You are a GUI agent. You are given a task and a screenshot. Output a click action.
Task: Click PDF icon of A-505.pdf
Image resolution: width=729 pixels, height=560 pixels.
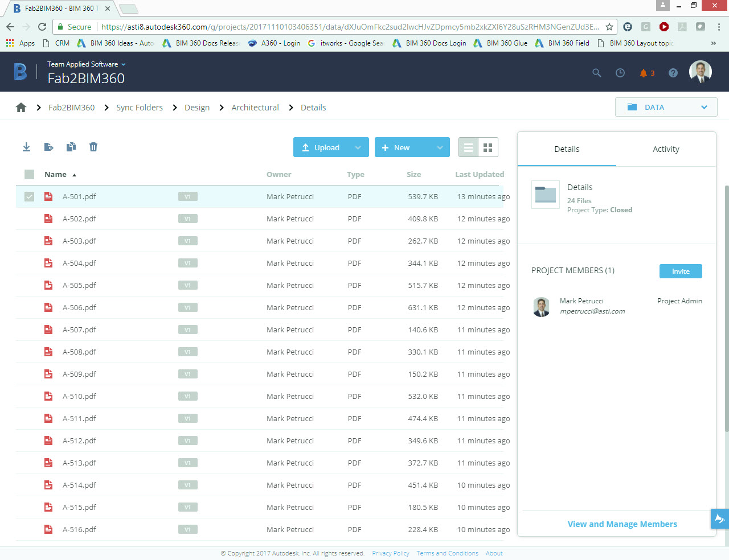pyautogui.click(x=48, y=285)
